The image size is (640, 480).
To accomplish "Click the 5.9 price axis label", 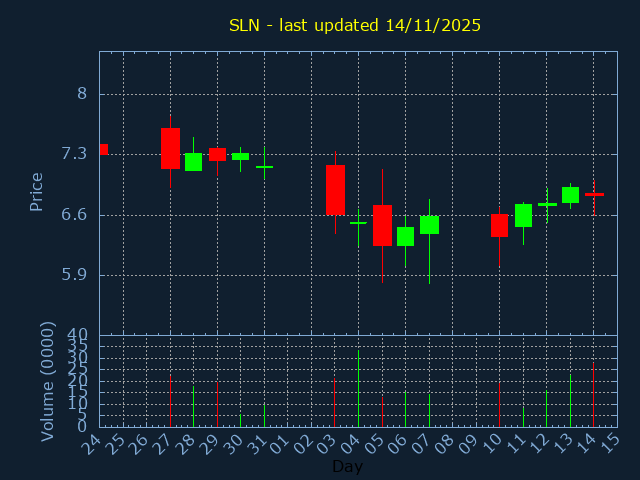I will 74,275.
